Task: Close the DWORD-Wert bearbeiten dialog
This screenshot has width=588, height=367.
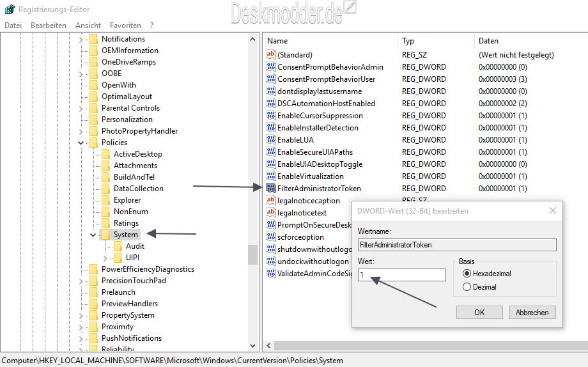Action: pos(552,210)
